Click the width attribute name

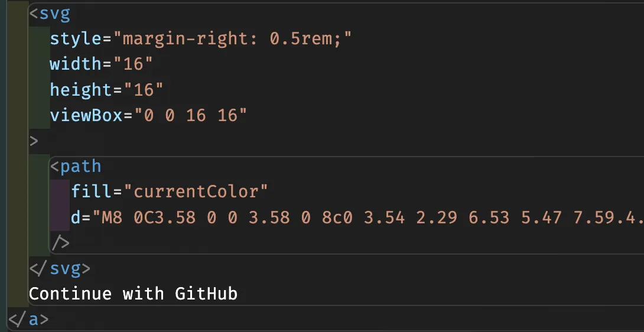[76, 64]
